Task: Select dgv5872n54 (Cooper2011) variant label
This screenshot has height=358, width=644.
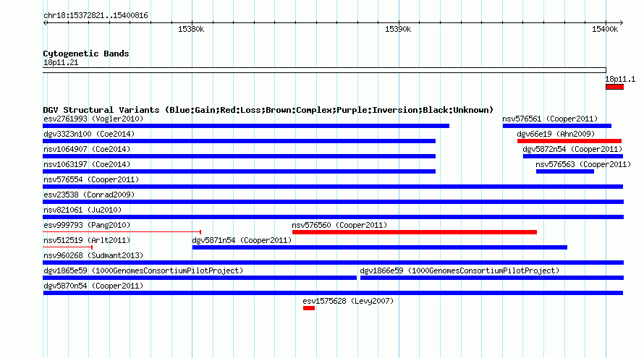Action: (x=572, y=149)
